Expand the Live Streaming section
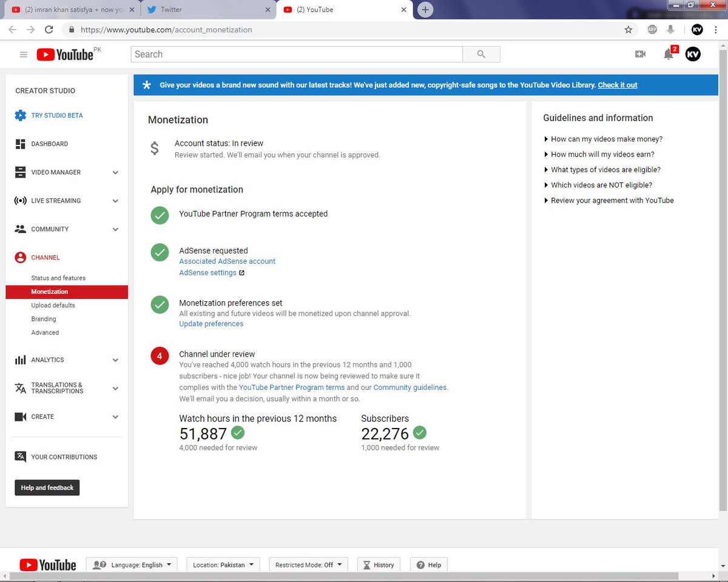This screenshot has width=728, height=582. (x=115, y=201)
